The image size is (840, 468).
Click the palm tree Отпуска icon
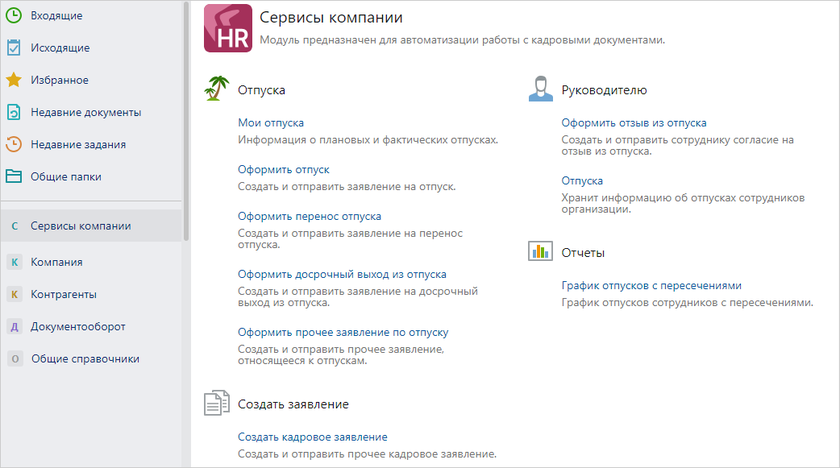click(x=216, y=90)
